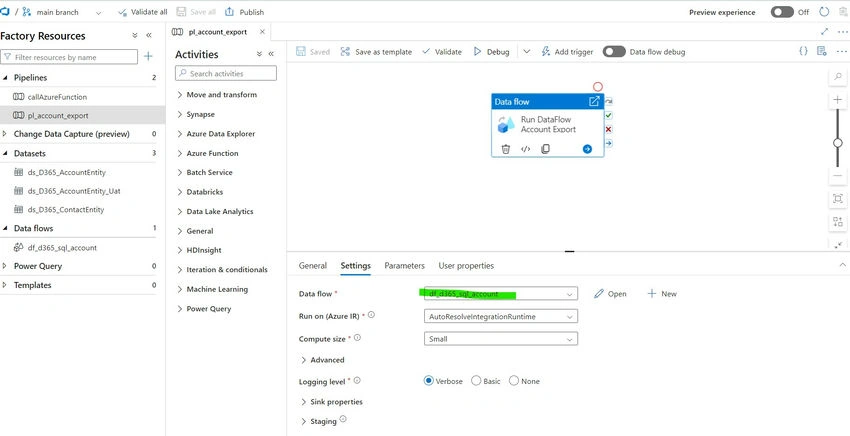Click the auto align layout icon

pyautogui.click(x=838, y=222)
